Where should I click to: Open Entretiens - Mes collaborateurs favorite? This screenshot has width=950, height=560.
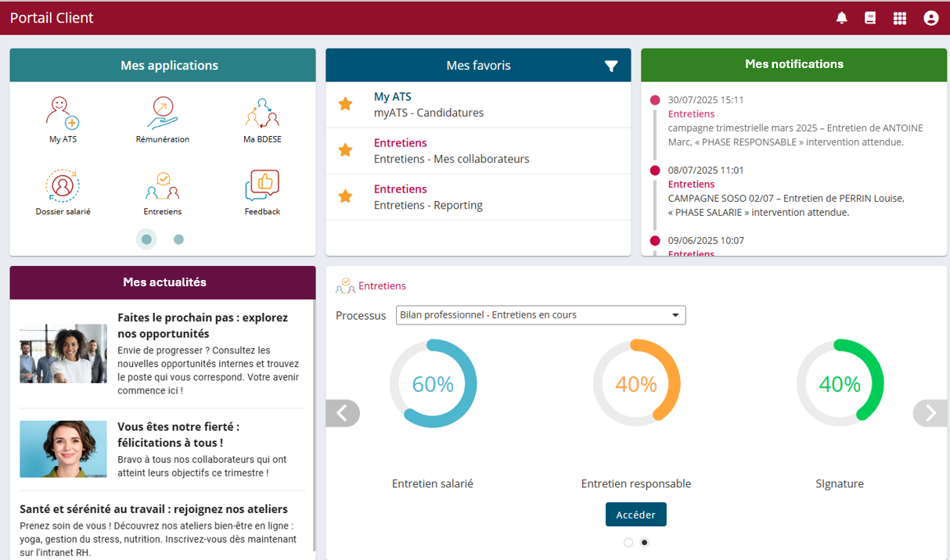452,159
